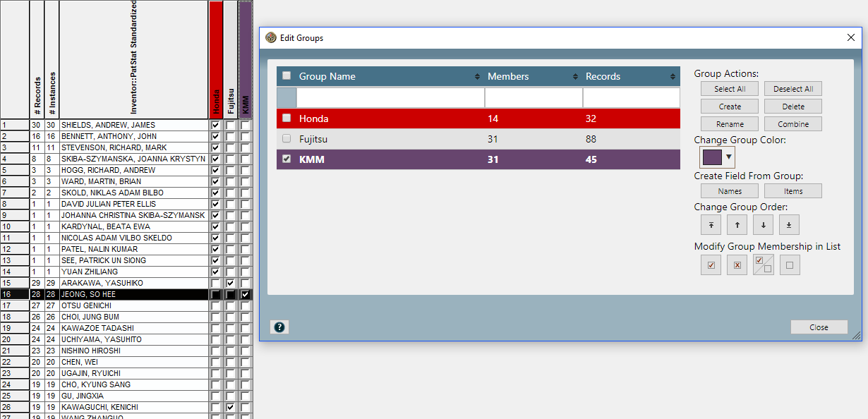Click Inventor::PatStat Standardized column header
The width and height of the screenshot is (868, 419).
[133, 59]
